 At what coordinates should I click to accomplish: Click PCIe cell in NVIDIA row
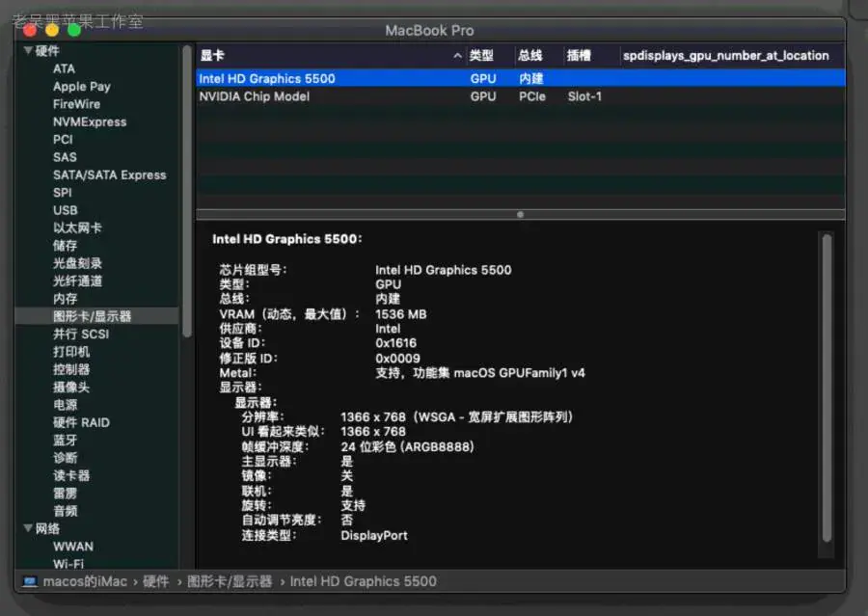[532, 96]
